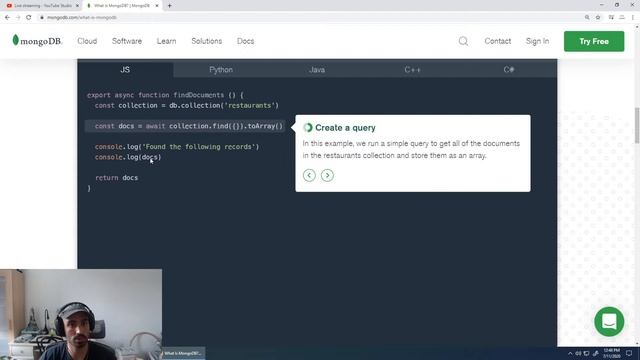Close the What is MongoDB tab

(157, 6)
